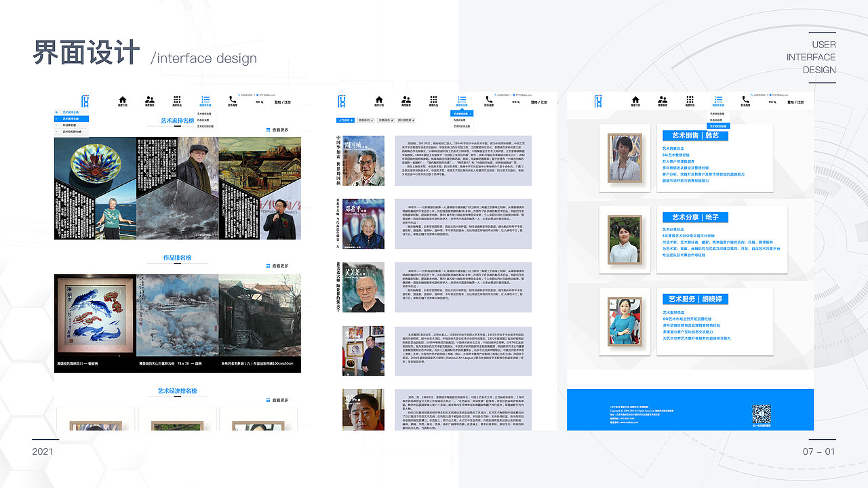
Task: Click 查看更多 beside the 作品排名榜 heading
Action: pyautogui.click(x=277, y=266)
